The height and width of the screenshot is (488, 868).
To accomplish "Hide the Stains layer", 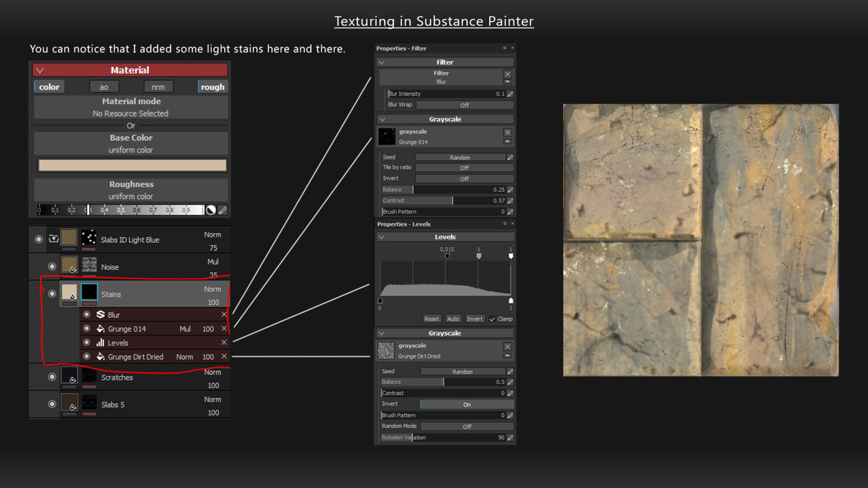I will click(x=52, y=294).
